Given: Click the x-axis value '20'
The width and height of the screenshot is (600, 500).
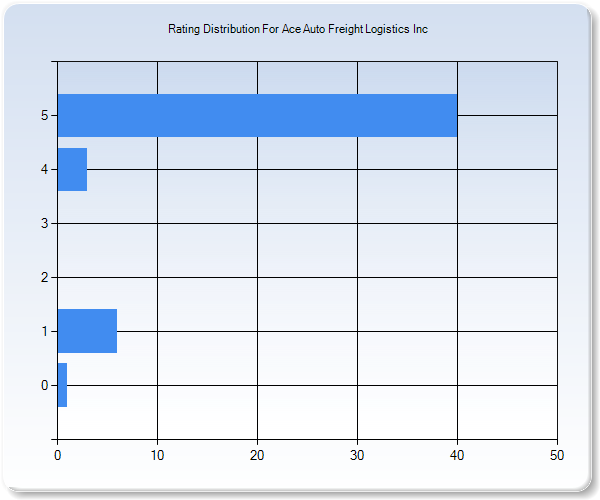Looking at the screenshot, I should [257, 455].
